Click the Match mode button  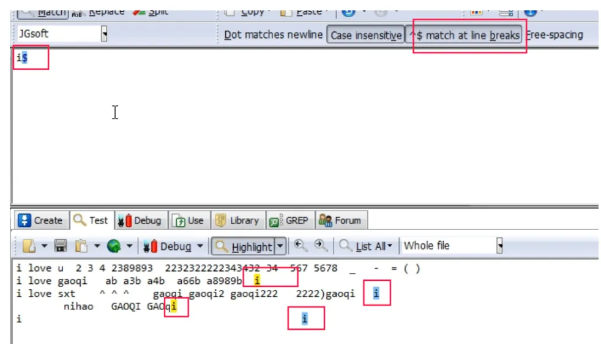43,13
